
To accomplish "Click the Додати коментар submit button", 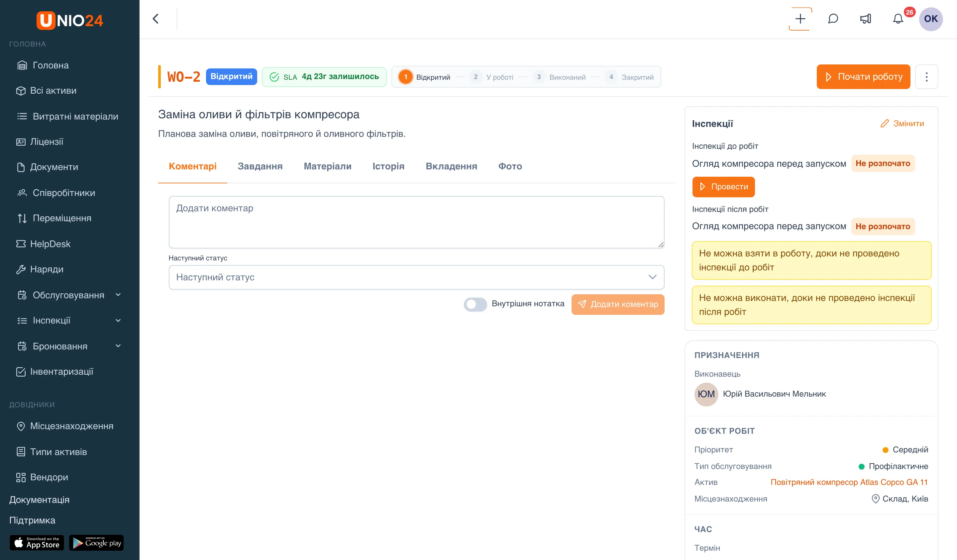I will [x=617, y=304].
